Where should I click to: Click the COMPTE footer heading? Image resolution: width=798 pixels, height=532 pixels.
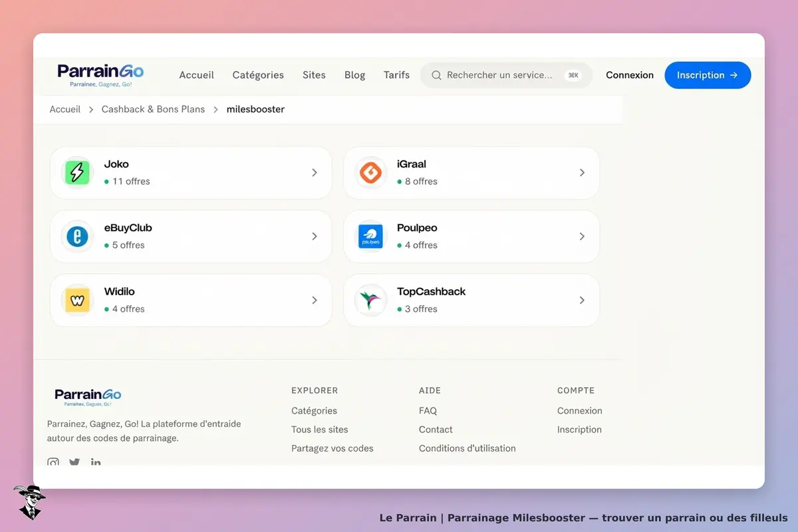(x=576, y=390)
